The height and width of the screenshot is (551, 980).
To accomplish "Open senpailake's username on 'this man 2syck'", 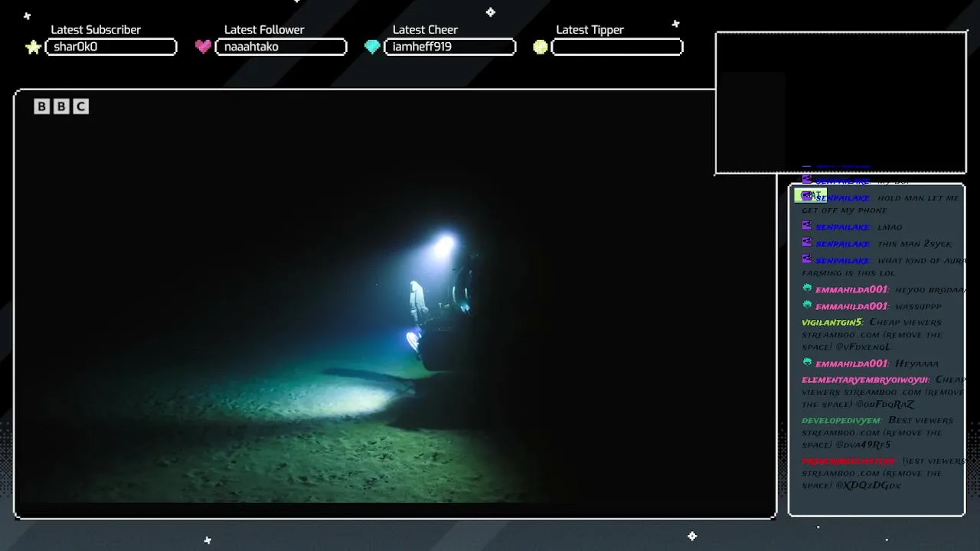I will click(x=842, y=244).
